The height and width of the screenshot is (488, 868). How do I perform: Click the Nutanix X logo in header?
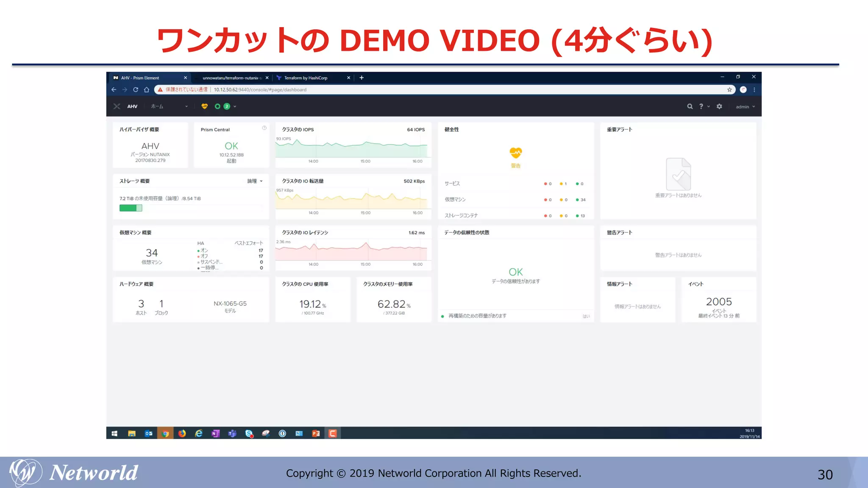(x=117, y=106)
